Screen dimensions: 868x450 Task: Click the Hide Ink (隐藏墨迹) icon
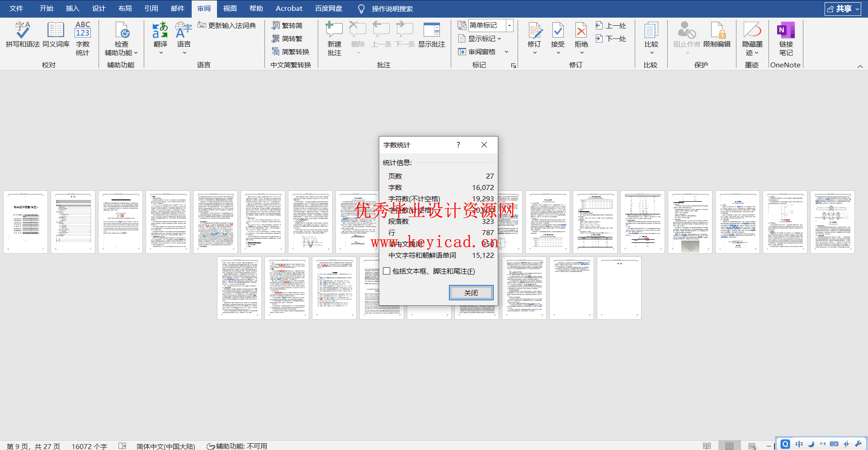click(x=753, y=38)
